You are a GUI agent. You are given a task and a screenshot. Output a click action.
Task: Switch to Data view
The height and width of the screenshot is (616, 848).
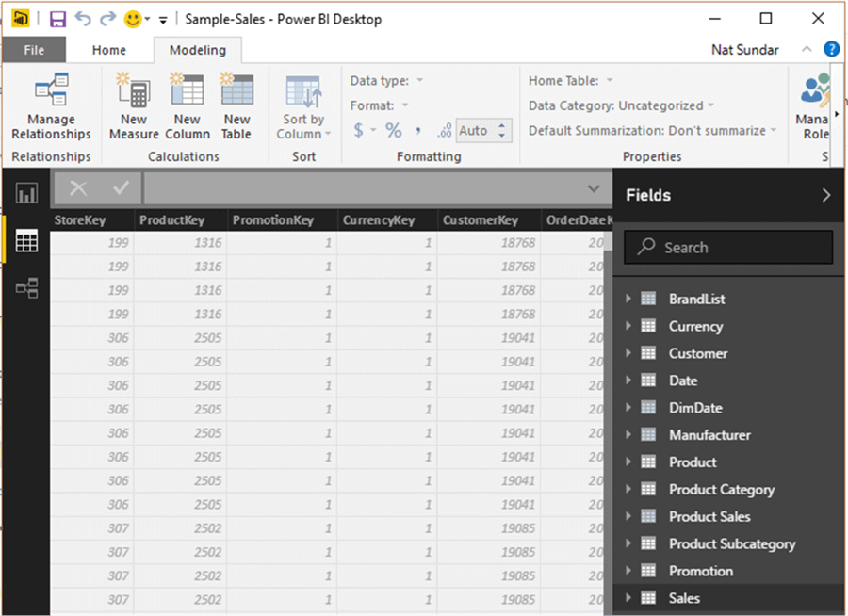26,240
